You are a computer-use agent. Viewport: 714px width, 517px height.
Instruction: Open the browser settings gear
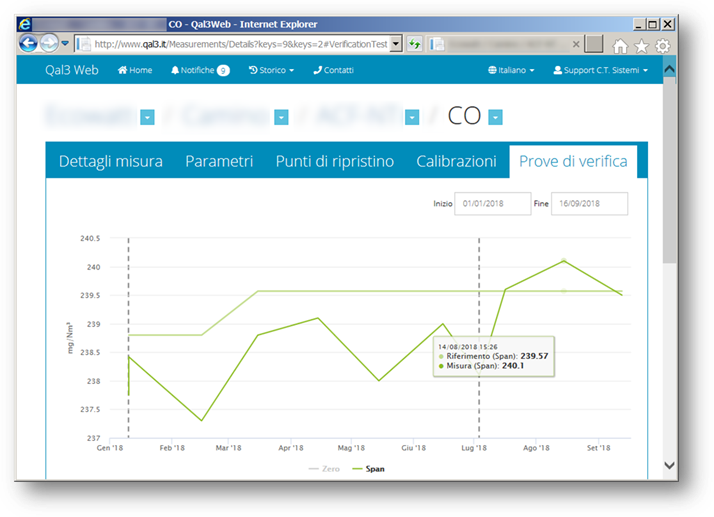point(662,45)
